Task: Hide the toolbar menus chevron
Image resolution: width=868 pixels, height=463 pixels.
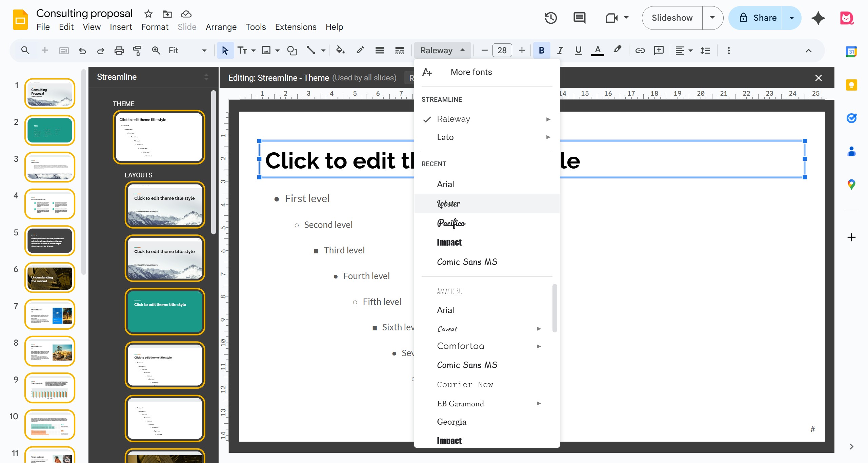Action: tap(808, 51)
